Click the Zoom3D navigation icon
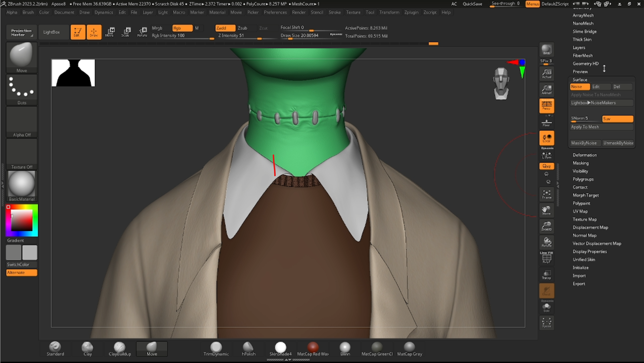 click(546, 226)
